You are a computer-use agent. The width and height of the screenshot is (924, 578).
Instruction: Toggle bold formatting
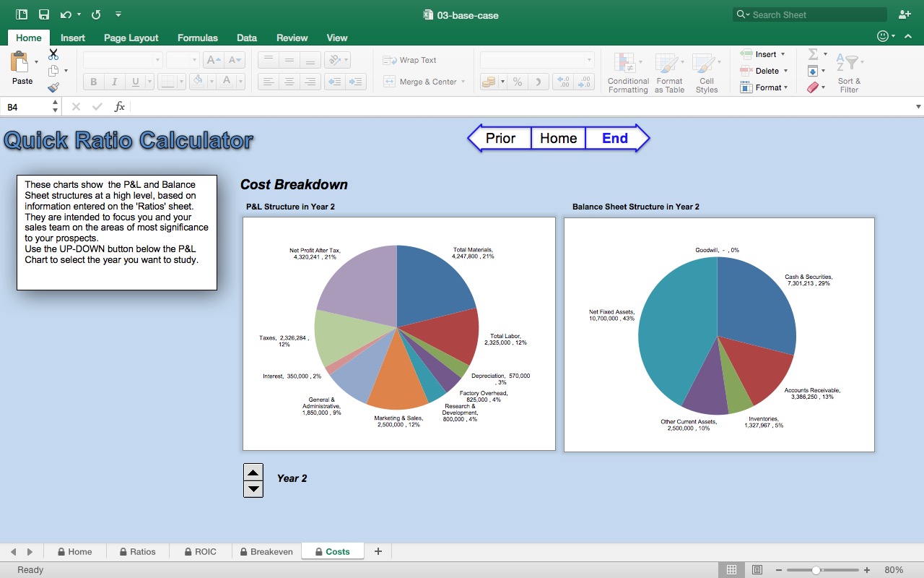tap(93, 82)
